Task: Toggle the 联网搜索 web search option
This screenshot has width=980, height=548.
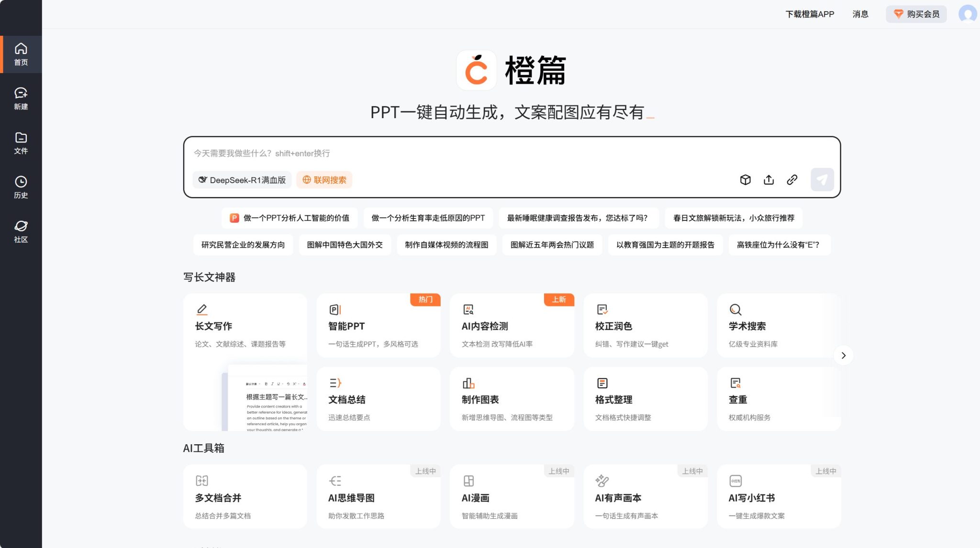Action: point(324,180)
